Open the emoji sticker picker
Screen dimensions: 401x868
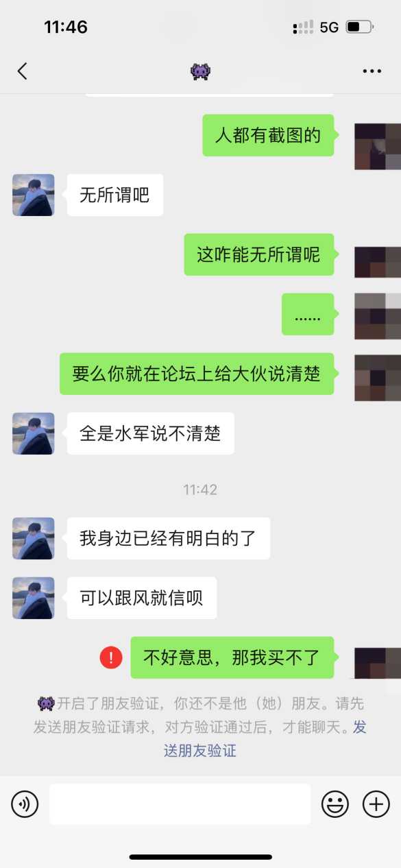[x=335, y=804]
